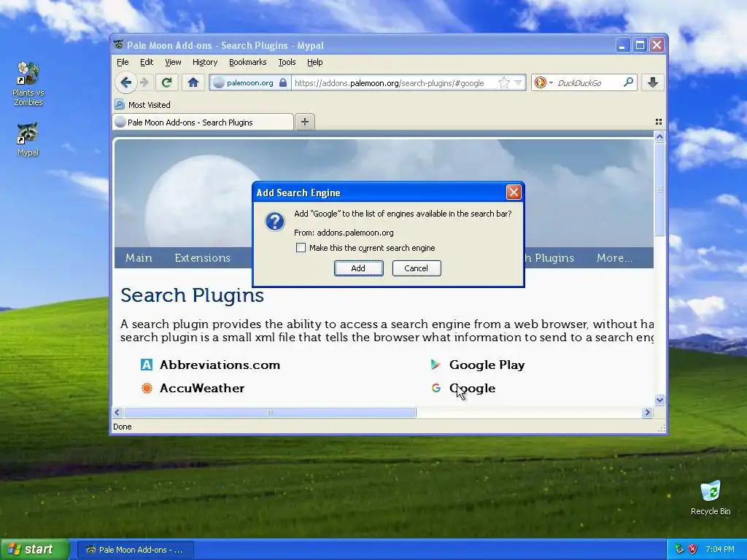Select the Pale Moon Add-ons tab

[203, 122]
